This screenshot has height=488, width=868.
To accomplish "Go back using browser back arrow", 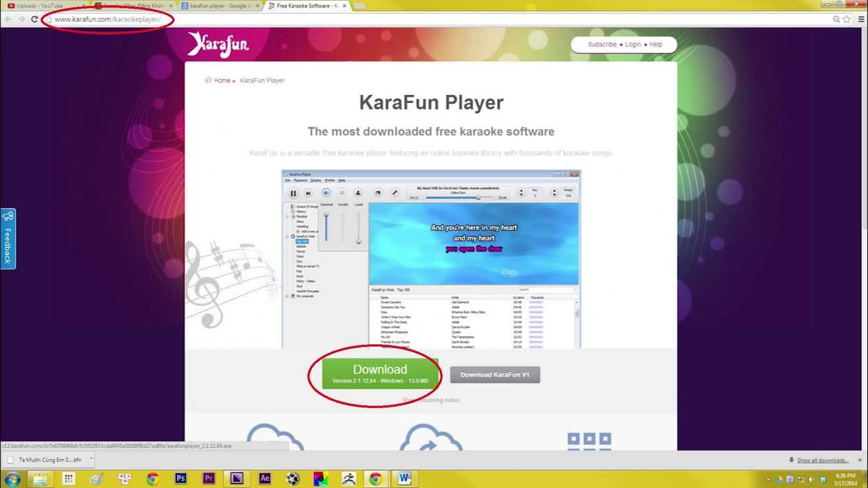I will coord(7,19).
